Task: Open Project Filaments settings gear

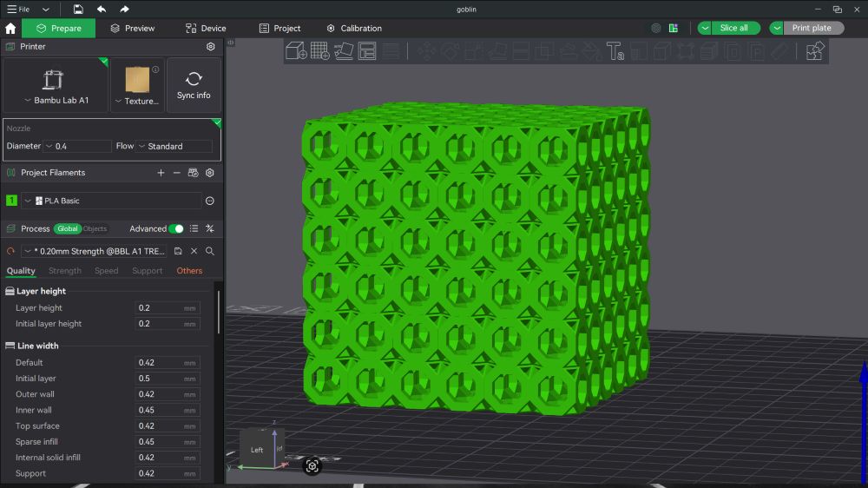Action: (210, 173)
